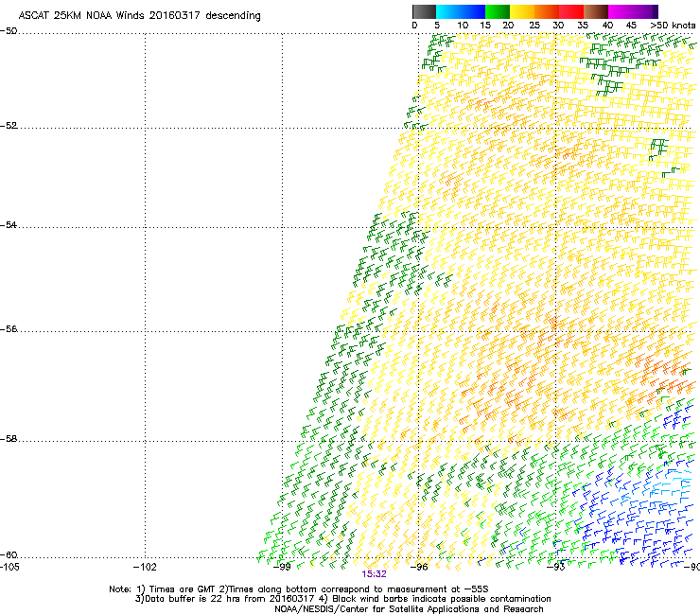Click the ASCAT 25KM NOAA Winds title
This screenshot has width=700, height=615.
[139, 16]
